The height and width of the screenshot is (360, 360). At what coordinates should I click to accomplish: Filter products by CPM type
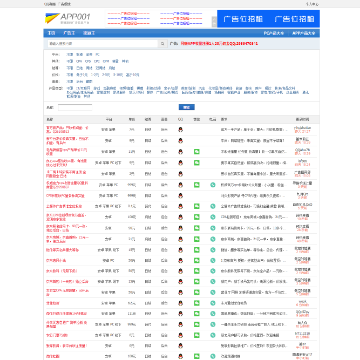click(106, 61)
